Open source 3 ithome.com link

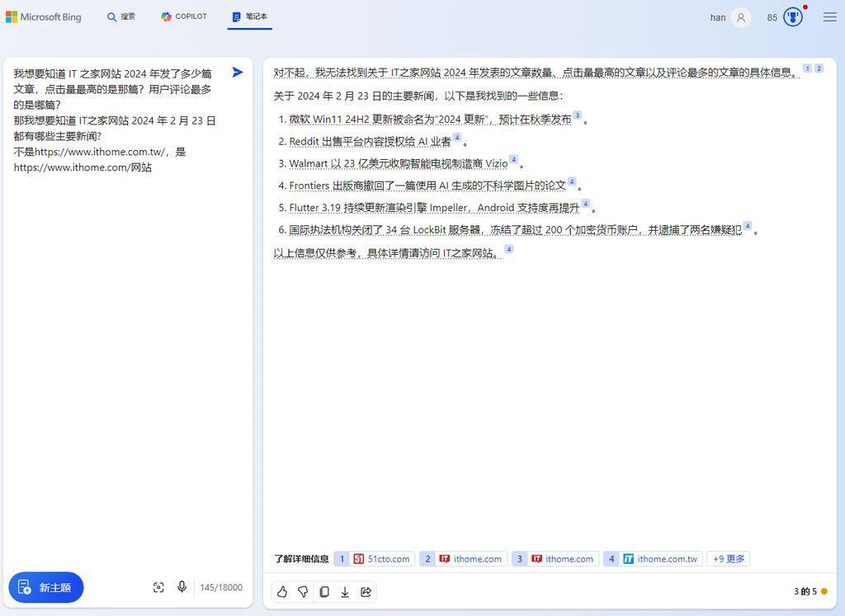point(555,559)
